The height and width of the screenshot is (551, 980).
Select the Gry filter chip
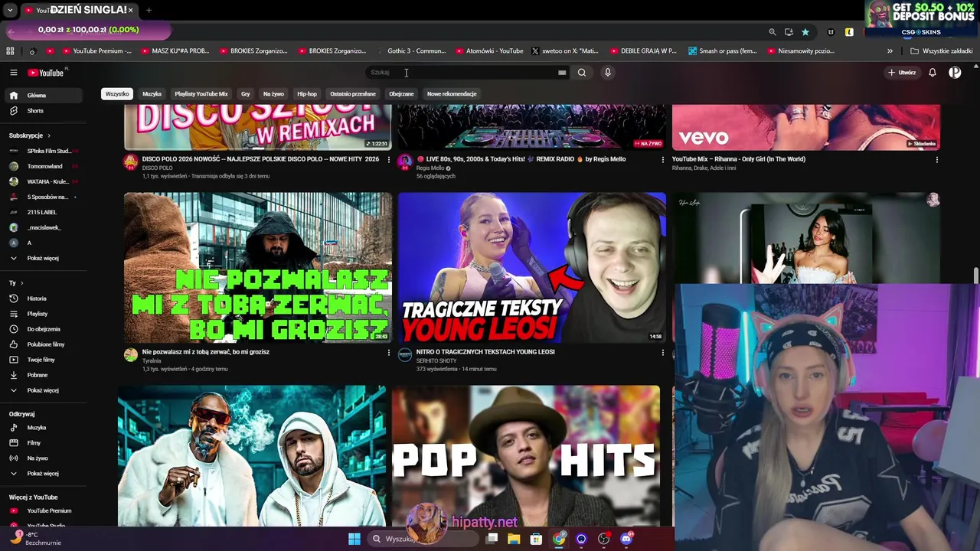point(246,94)
